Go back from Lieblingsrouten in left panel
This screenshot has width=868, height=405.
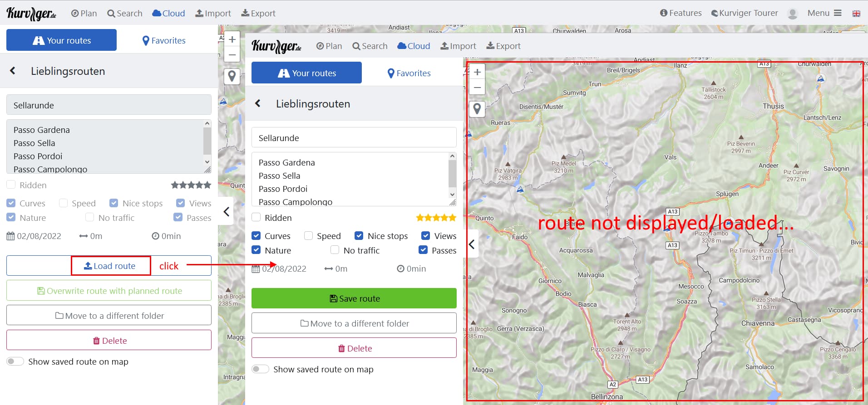pos(13,71)
